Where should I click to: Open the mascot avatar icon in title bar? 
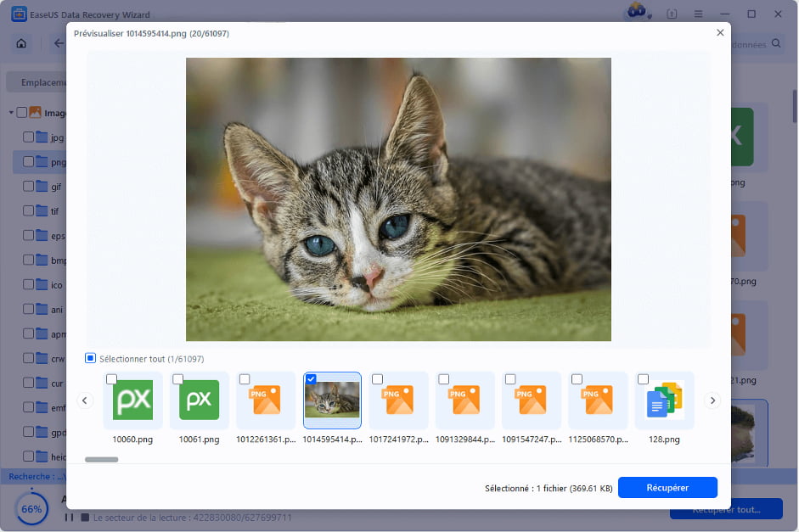click(x=637, y=11)
